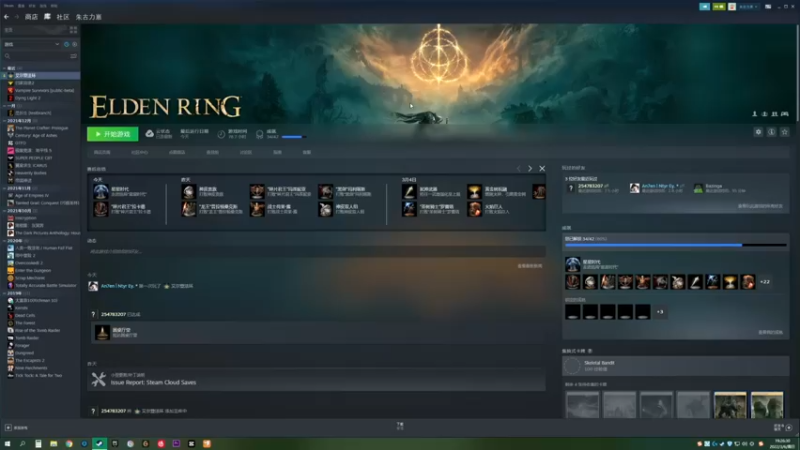This screenshot has width=800, height=450.
Task: Click the 星星时代 achievement icon under 今天
Action: [x=101, y=192]
